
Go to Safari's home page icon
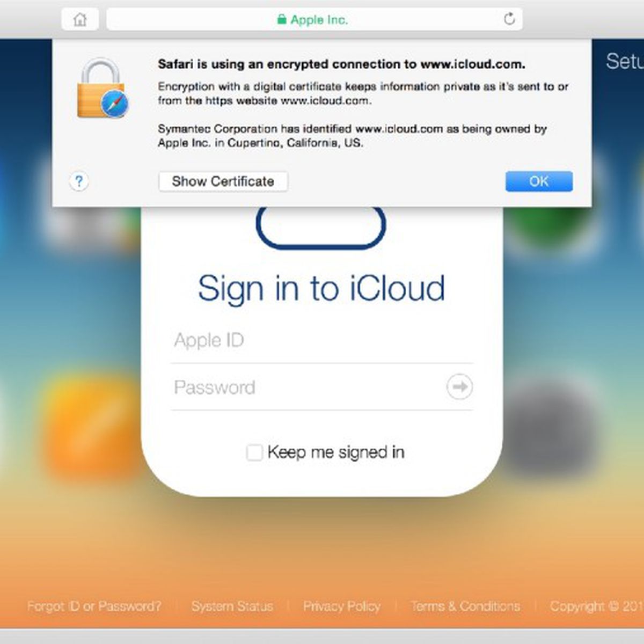(x=80, y=20)
